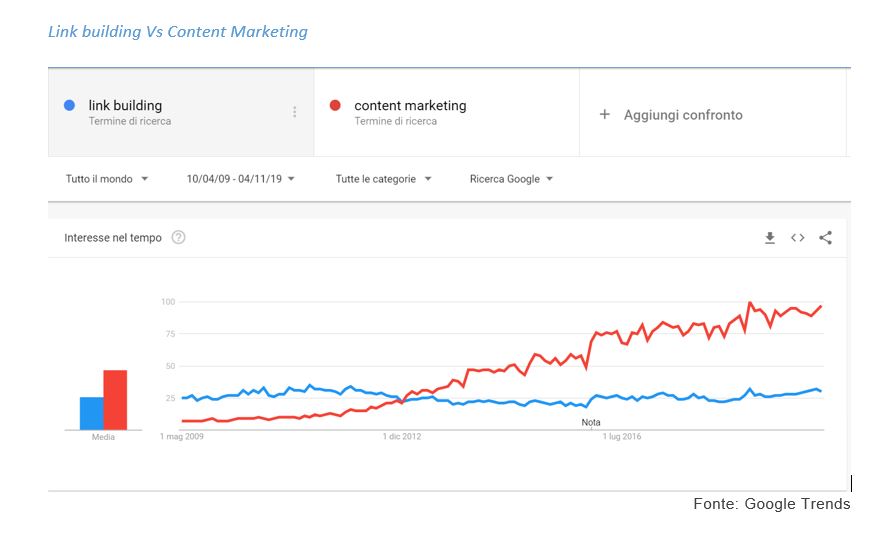This screenshot has height=542, width=885.
Task: Expand the Tutto il mondo region dropdown
Action: (x=107, y=179)
